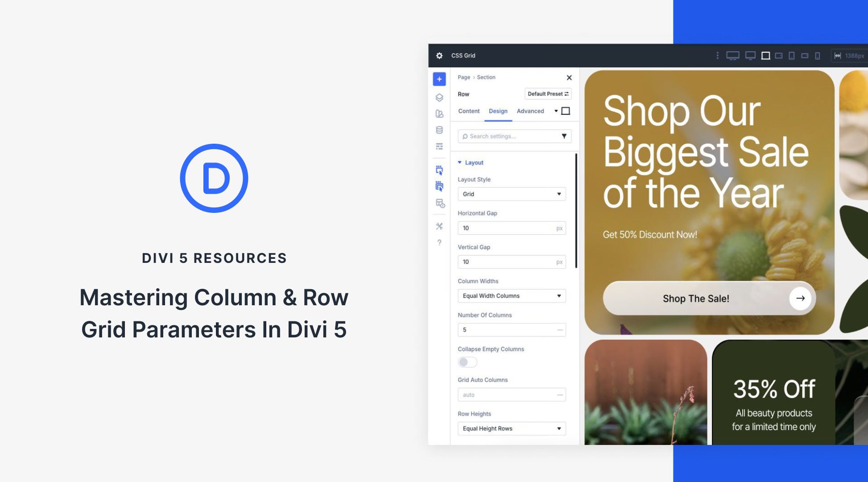Select the color palette icon in the sidebar
This screenshot has width=868, height=482.
[439, 114]
